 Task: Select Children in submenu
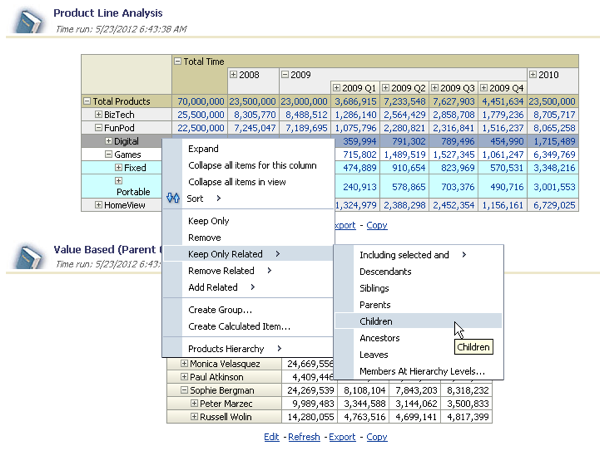click(x=418, y=321)
